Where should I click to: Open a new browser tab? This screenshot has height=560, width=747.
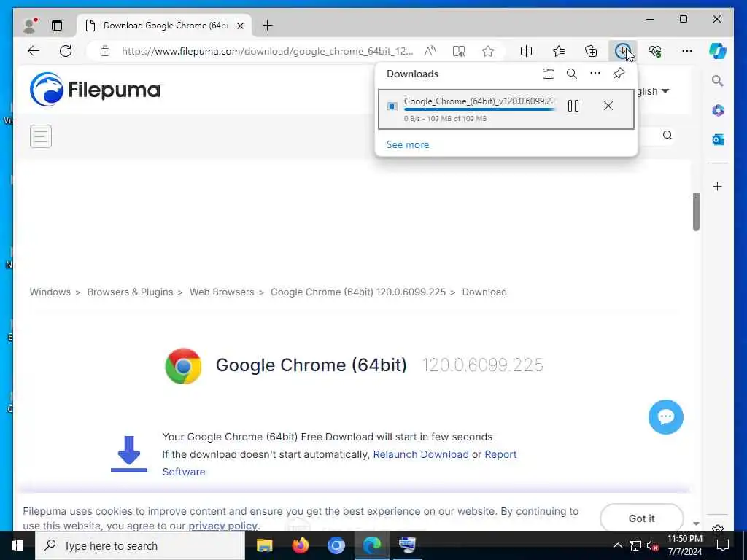pos(268,26)
